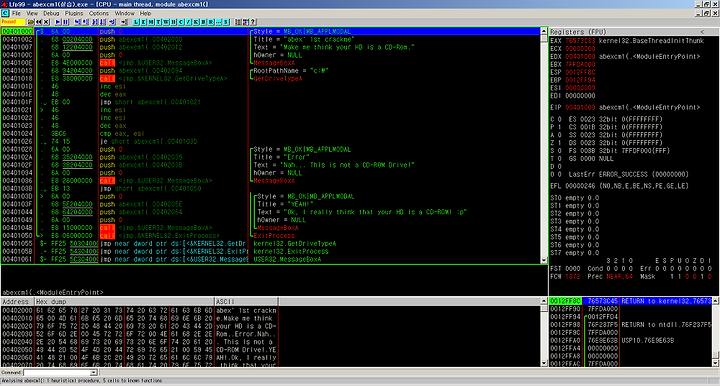720x386 pixels.
Task: Click the Help question mark icon
Action: coord(253,22)
